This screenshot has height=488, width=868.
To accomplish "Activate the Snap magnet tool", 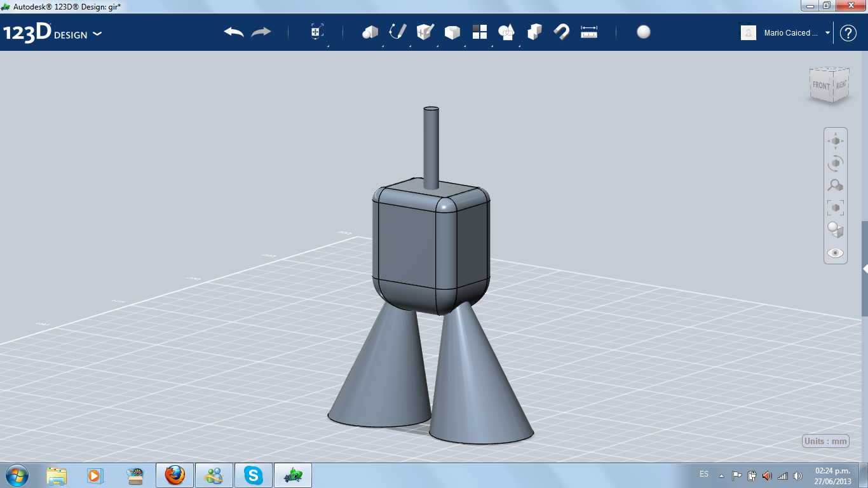I will [x=562, y=32].
